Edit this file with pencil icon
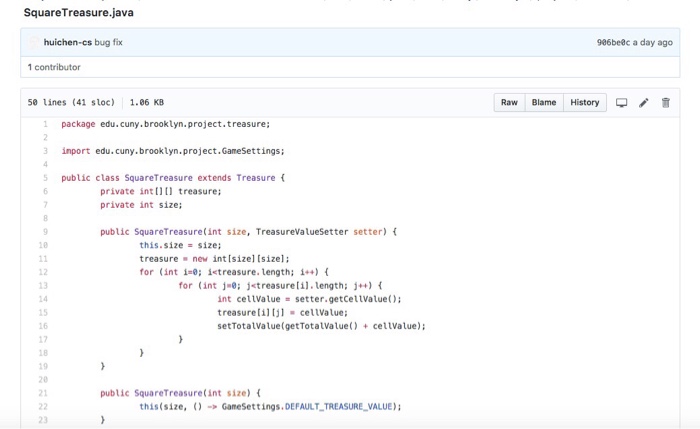Viewport: 700px width, 429px height. [643, 103]
